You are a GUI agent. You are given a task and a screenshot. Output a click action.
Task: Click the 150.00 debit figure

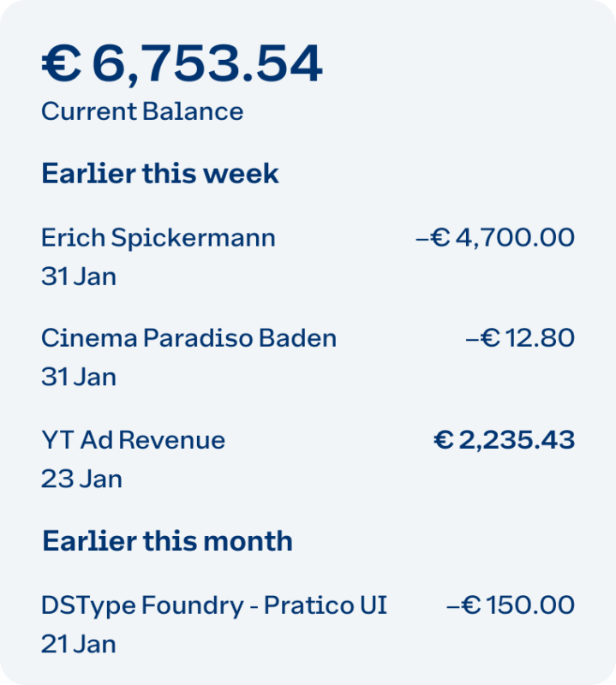[530, 605]
